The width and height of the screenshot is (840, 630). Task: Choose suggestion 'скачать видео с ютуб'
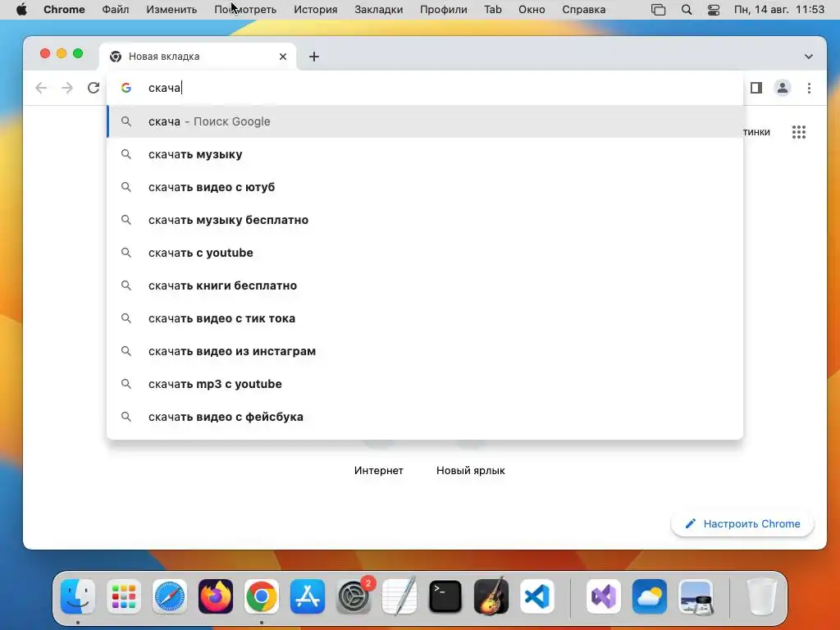pyautogui.click(x=425, y=187)
